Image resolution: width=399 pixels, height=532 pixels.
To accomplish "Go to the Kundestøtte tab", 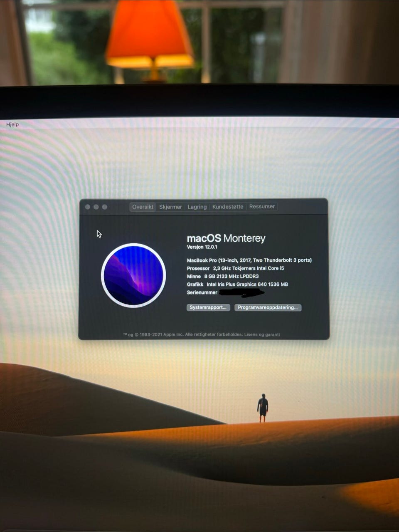I will coord(228,206).
